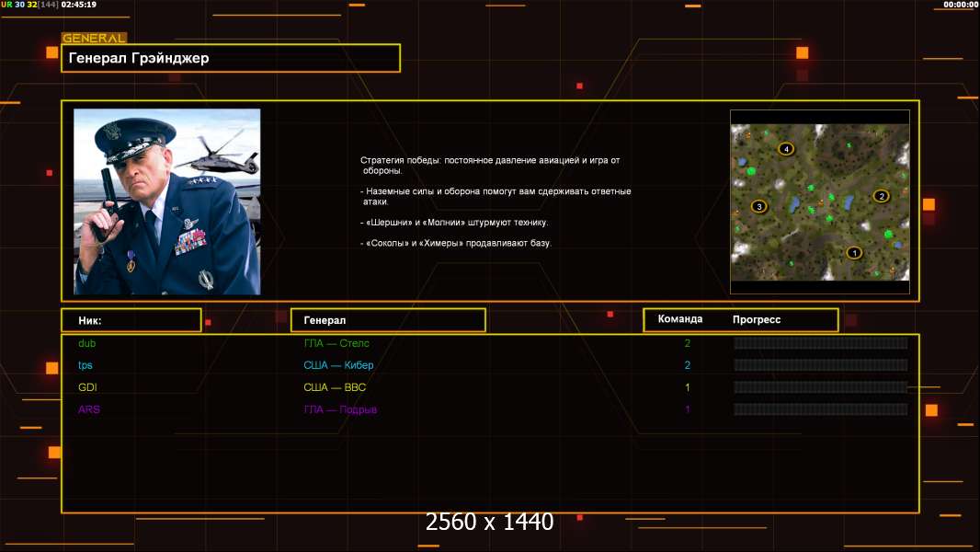
Task: Click the yellow GENERAL tag label
Action: click(x=93, y=39)
